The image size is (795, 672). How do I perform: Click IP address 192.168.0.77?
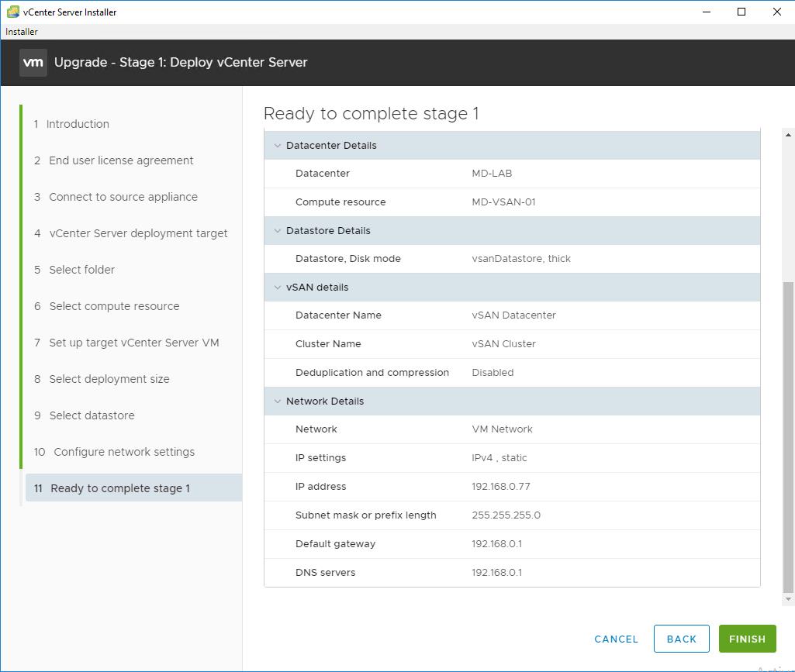[501, 487]
